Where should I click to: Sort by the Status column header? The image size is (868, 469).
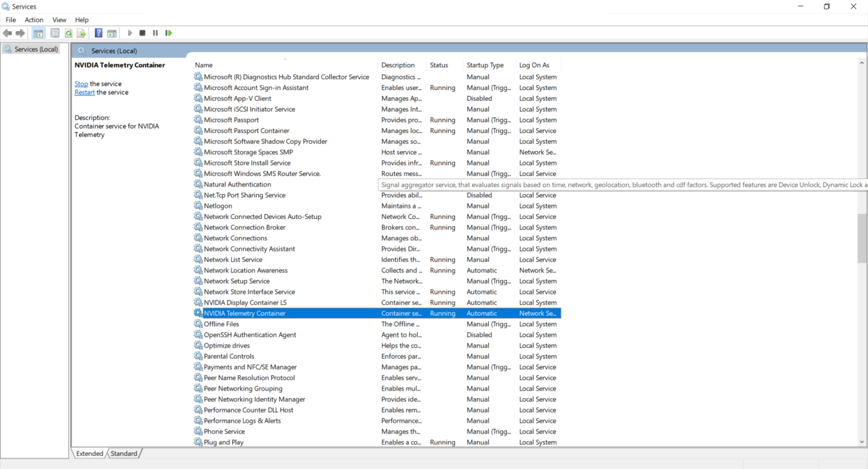(x=445, y=65)
